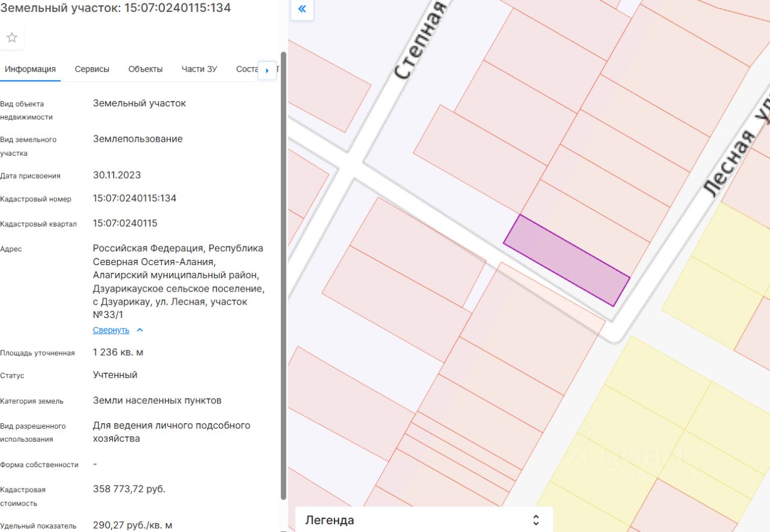
Task: Open the Сервисы tab
Action: [x=92, y=69]
